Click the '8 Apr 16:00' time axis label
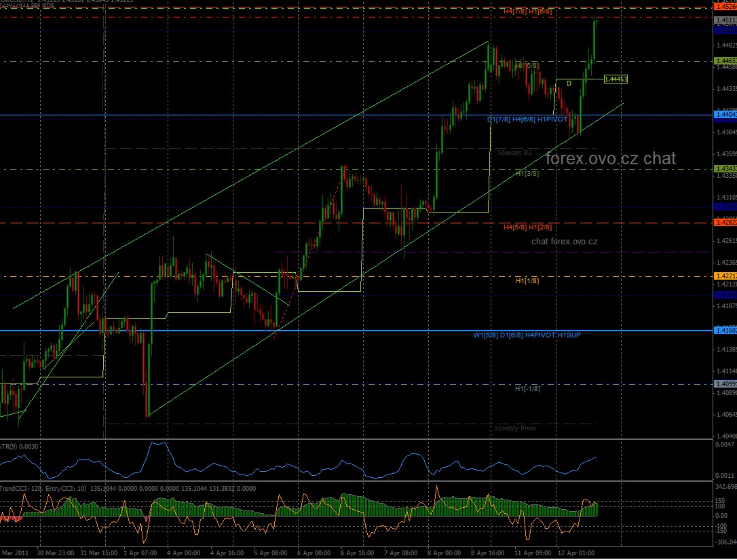 click(x=487, y=553)
